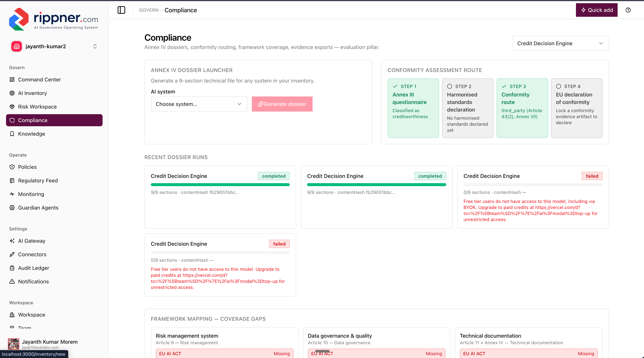Open the Choose system dropdown
This screenshot has width=644, height=358.
click(199, 104)
